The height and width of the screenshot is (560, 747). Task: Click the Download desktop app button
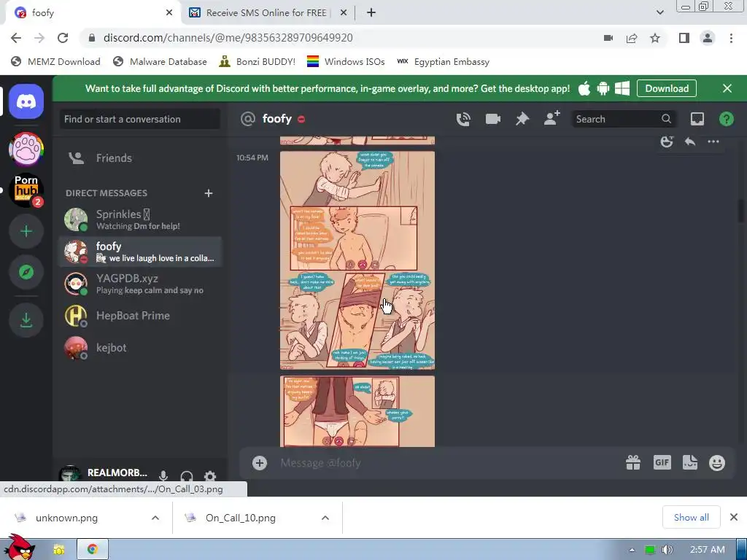pyautogui.click(x=667, y=88)
